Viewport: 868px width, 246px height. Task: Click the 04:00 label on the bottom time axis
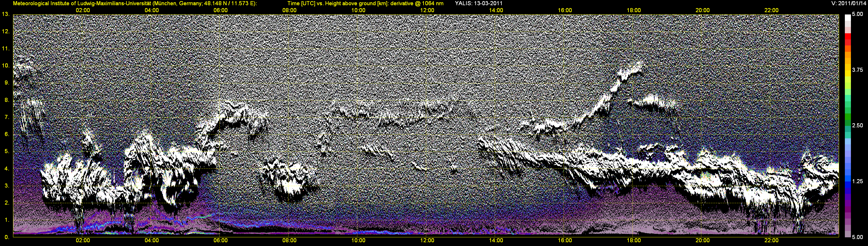152,241
